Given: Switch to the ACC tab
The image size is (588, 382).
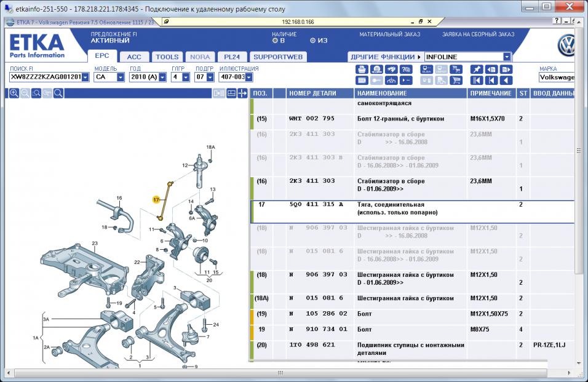Looking at the screenshot, I should click(x=134, y=57).
